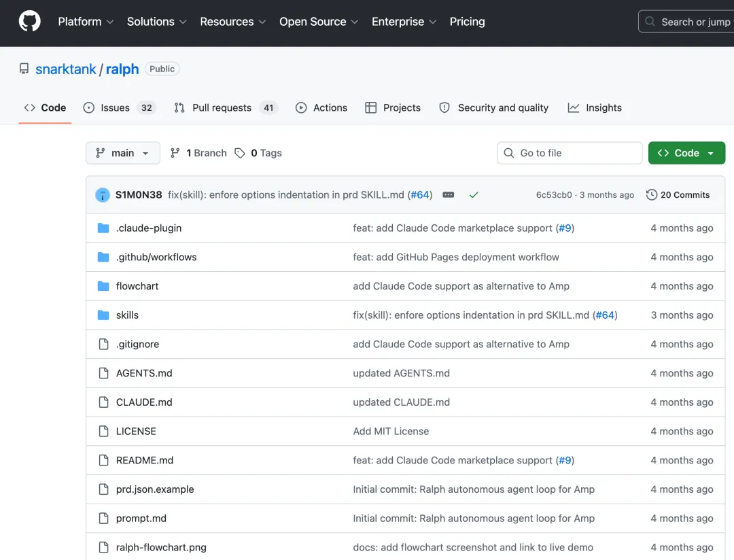
Task: Click the repository book icon beside snarktank
Action: [x=24, y=69]
